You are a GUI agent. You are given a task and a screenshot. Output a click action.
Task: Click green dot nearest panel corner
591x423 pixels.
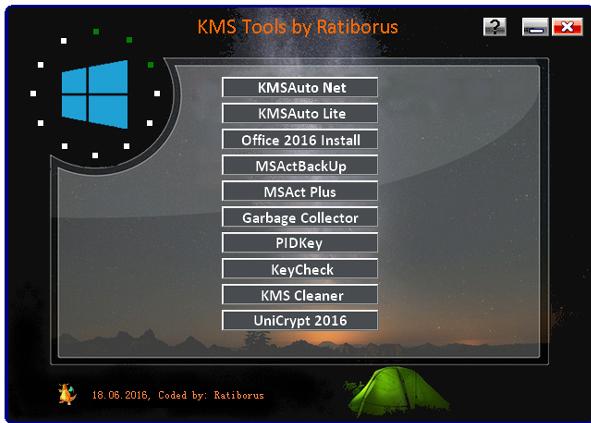pyautogui.click(x=151, y=65)
